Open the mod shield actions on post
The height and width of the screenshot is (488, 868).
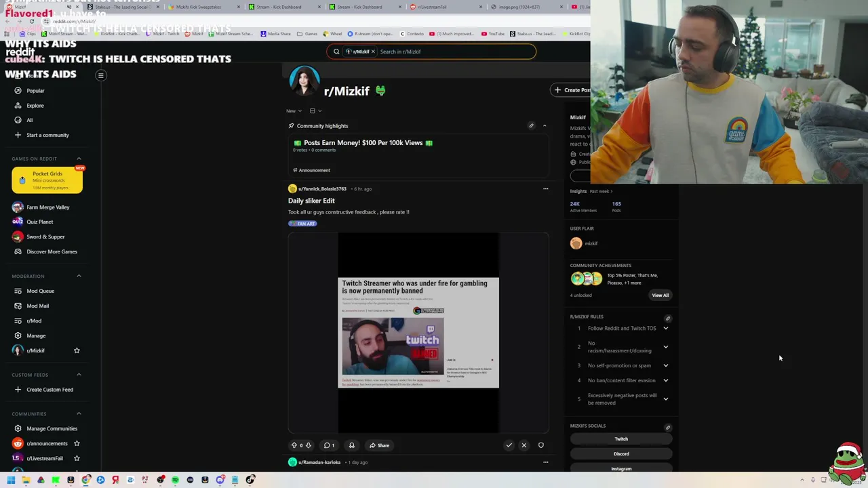(540, 445)
